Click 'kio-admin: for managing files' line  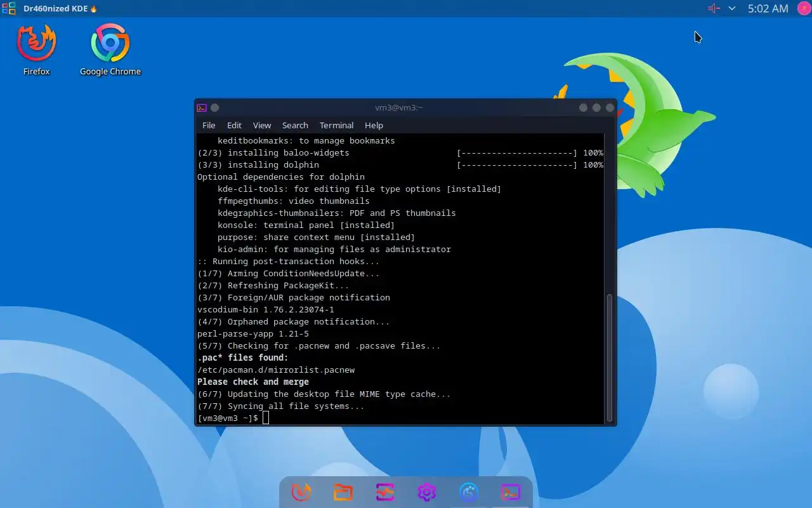pos(334,249)
